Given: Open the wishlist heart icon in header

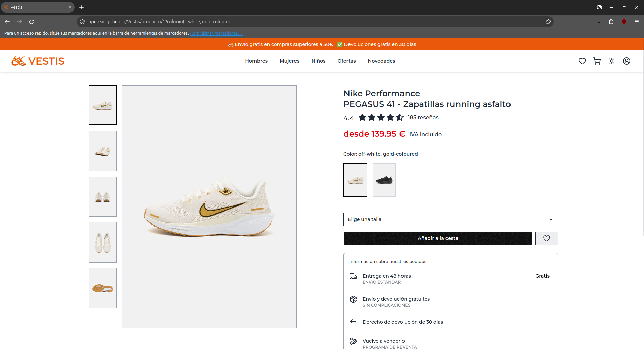Looking at the screenshot, I should tap(582, 61).
